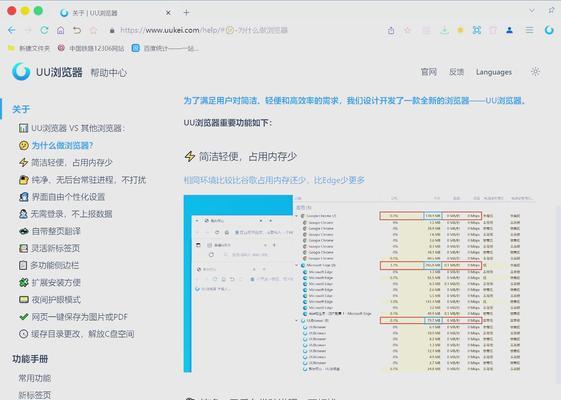The height and width of the screenshot is (400, 561).
Task: Pin the window with the pin icon
Action: [551, 10]
